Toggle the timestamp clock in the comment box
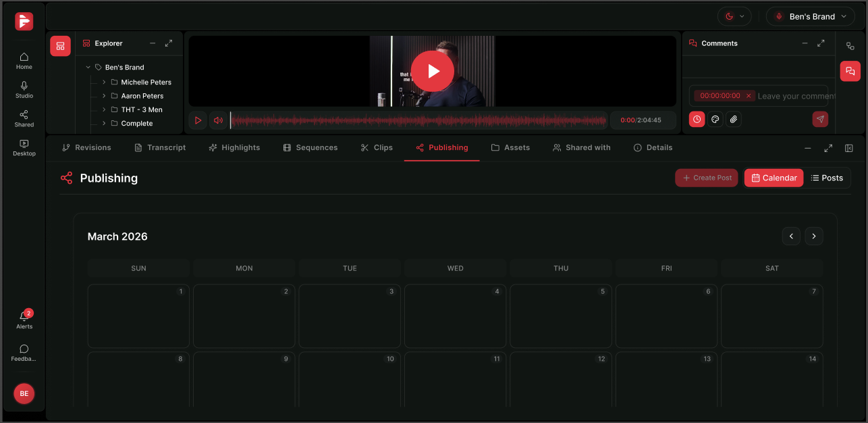Image resolution: width=868 pixels, height=423 pixels. tap(697, 119)
